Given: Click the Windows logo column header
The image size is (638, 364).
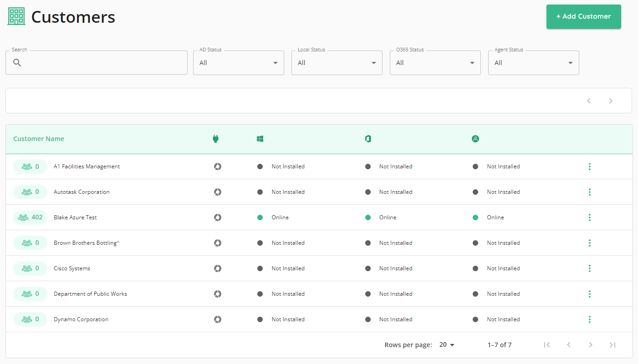Looking at the screenshot, I should point(260,139).
